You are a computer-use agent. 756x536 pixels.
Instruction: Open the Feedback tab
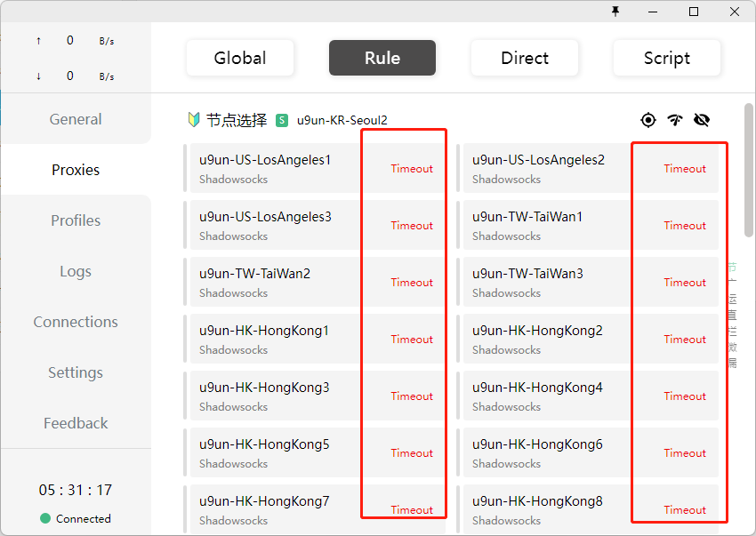[x=76, y=423]
